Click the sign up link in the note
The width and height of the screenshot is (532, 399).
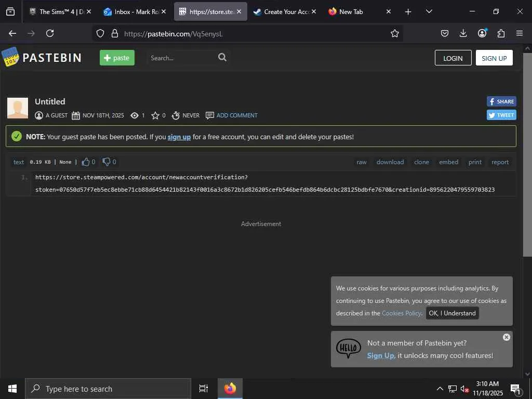click(179, 137)
